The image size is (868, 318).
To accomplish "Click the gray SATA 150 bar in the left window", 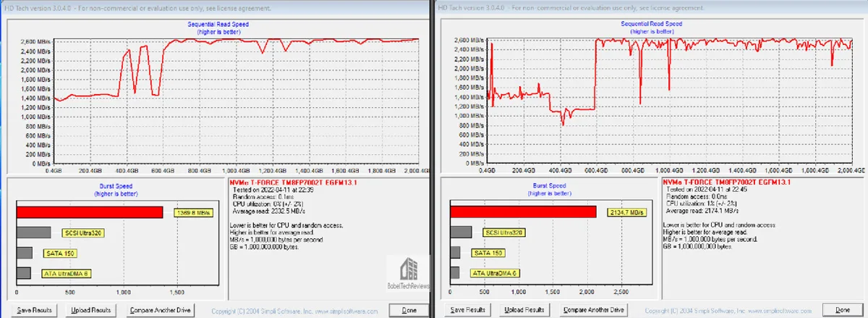I will pyautogui.click(x=25, y=253).
